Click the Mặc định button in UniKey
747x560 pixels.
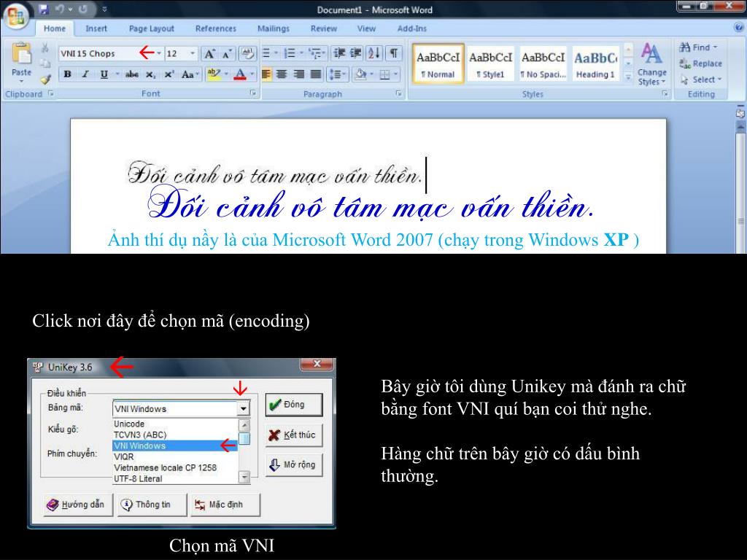click(226, 505)
